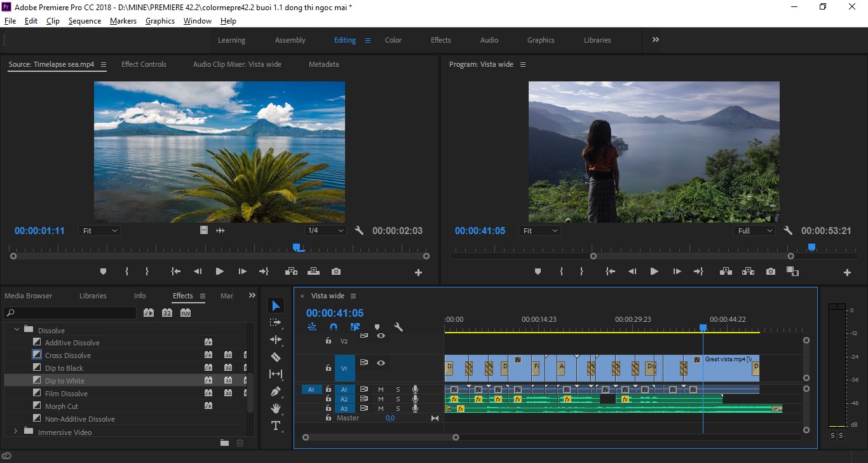Solo audio track A2

click(x=398, y=399)
